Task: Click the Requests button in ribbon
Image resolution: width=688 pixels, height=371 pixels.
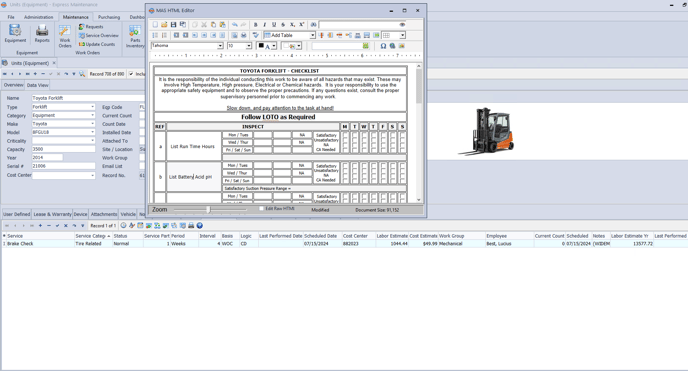Action: click(91, 27)
